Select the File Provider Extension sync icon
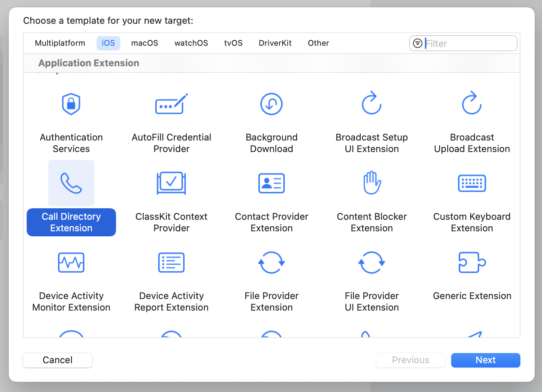542x392 pixels. coord(271,262)
